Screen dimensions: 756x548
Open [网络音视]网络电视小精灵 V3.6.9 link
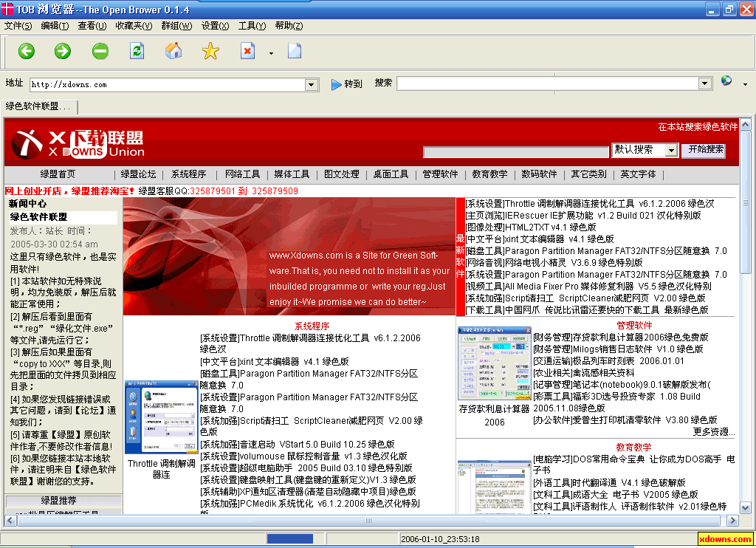coord(554,263)
